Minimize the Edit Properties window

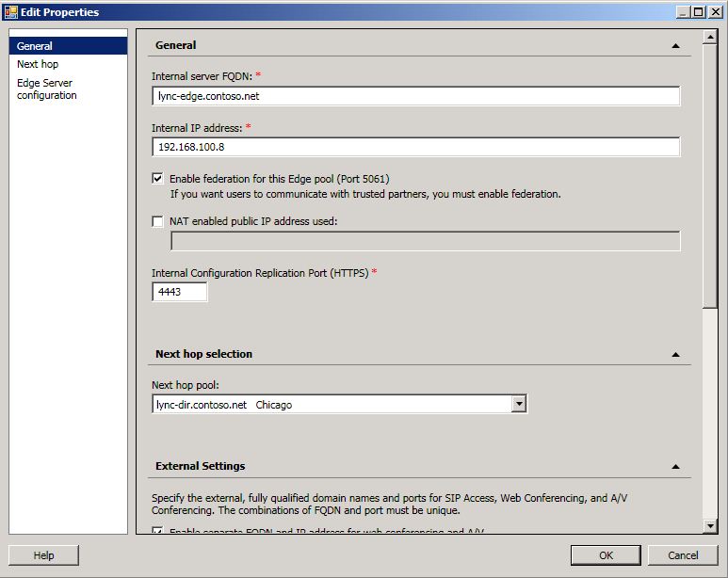(683, 12)
